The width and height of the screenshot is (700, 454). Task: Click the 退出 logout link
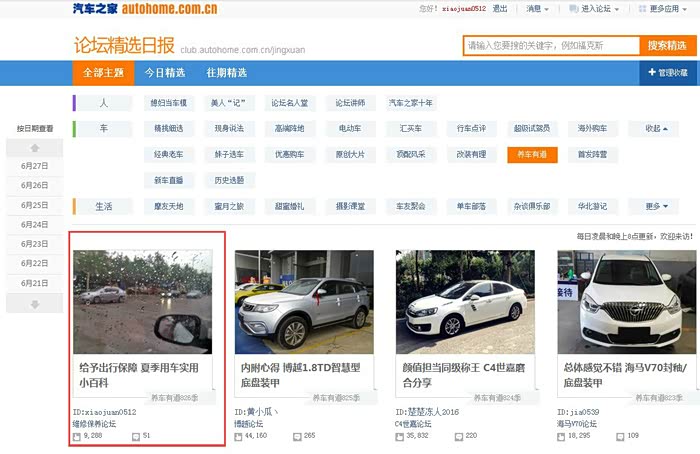click(500, 9)
